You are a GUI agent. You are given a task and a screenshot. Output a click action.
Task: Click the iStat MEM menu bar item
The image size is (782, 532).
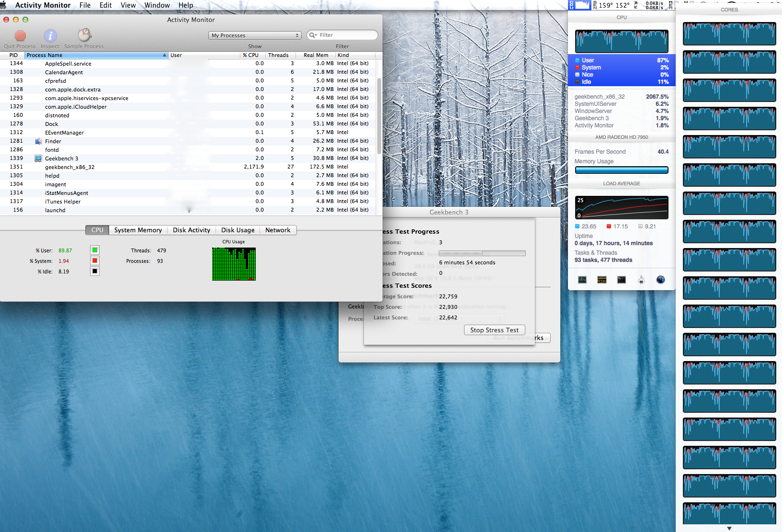(x=671, y=5)
